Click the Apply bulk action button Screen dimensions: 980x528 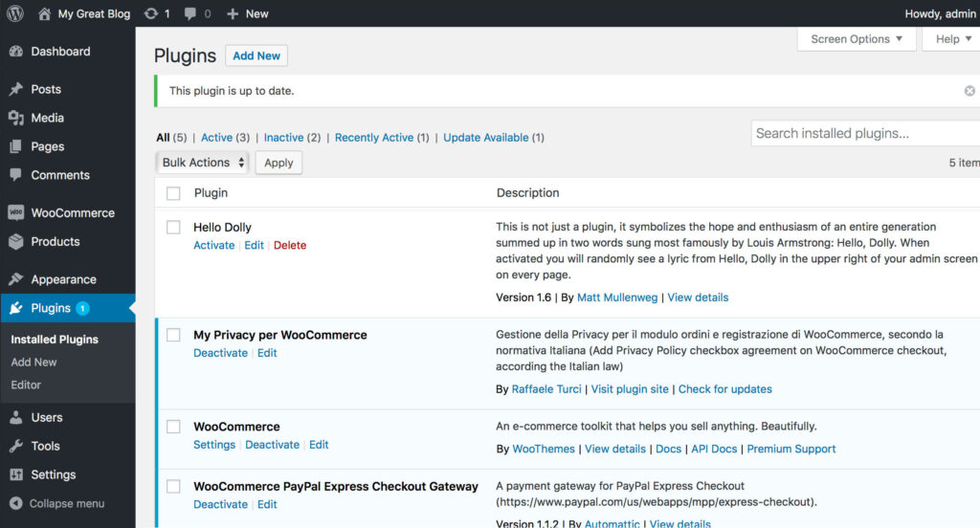pyautogui.click(x=278, y=163)
